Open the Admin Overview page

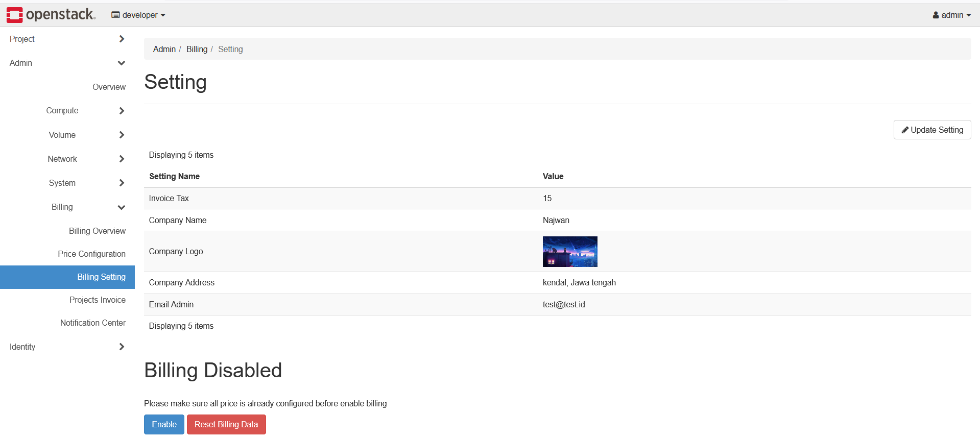pyautogui.click(x=109, y=87)
